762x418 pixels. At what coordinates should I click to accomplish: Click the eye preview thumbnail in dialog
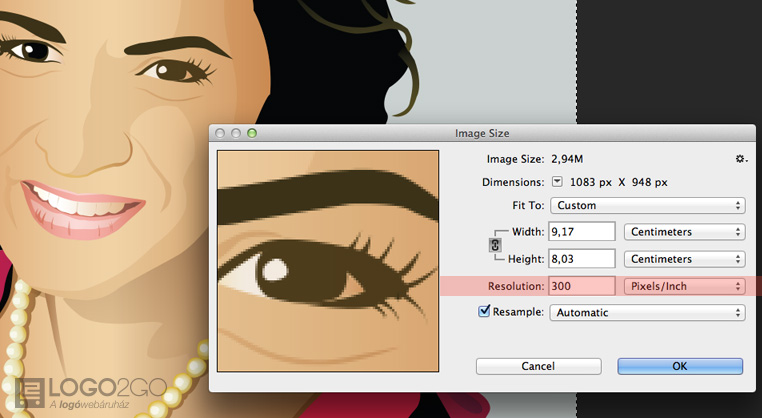coord(328,260)
